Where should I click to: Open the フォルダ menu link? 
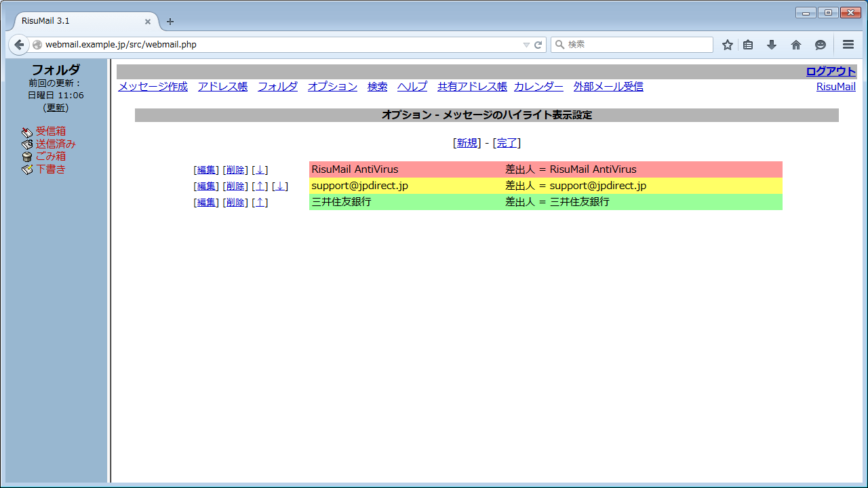click(x=277, y=87)
